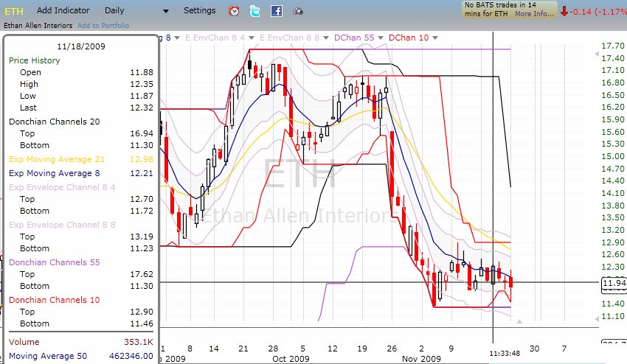
Task: Open the Settings menu
Action: 200,10
